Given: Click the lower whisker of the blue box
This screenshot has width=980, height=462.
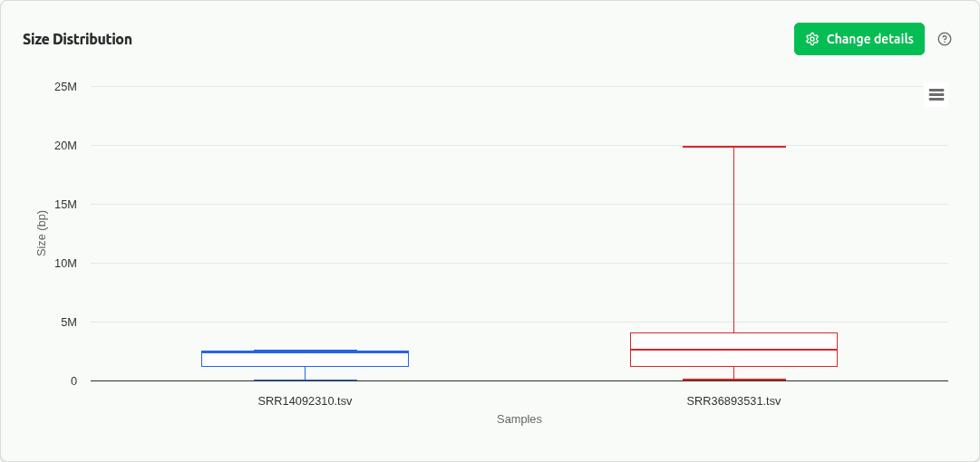Looking at the screenshot, I should coord(305,373).
